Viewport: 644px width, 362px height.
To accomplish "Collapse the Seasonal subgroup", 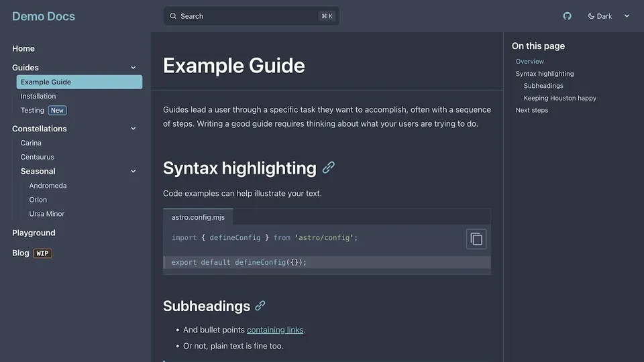I will [133, 172].
